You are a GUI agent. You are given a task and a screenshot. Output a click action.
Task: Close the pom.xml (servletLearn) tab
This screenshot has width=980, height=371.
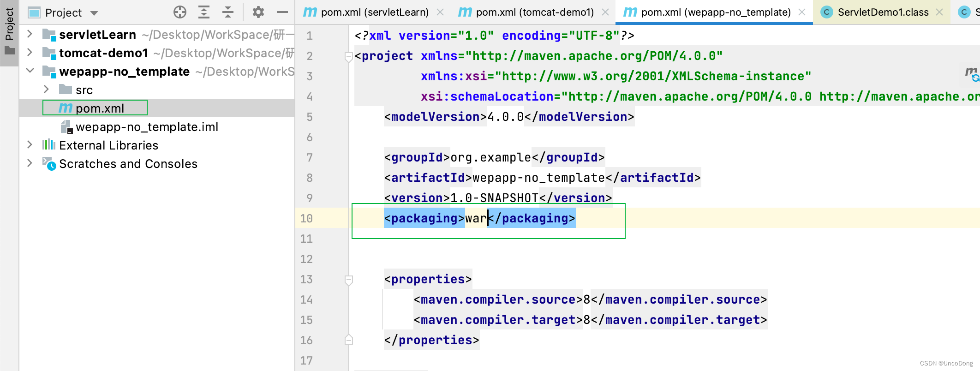[x=440, y=12]
